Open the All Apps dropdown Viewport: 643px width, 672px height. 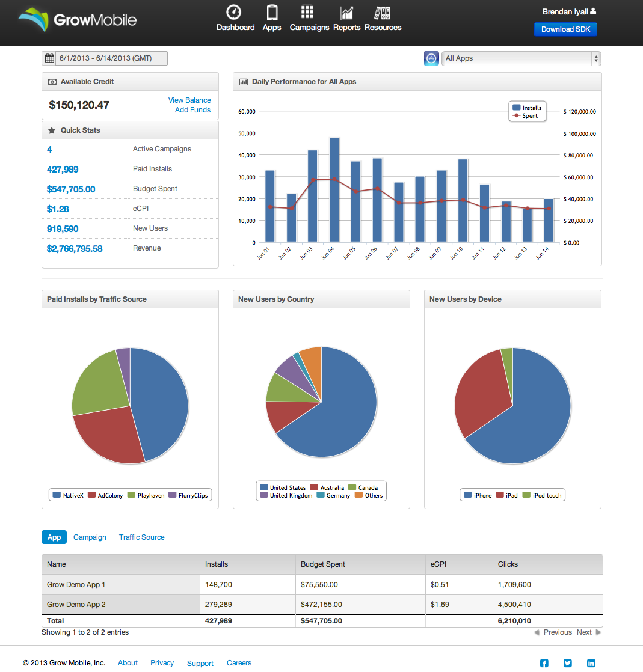(521, 58)
